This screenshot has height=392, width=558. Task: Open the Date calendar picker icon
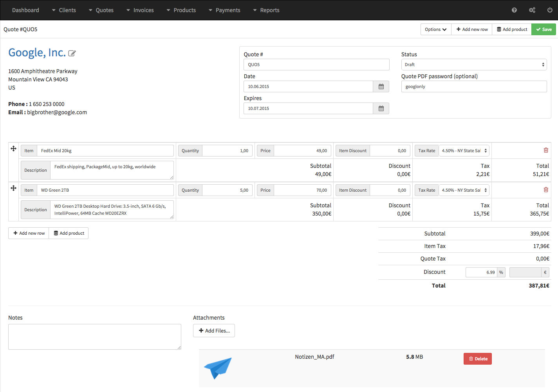381,86
